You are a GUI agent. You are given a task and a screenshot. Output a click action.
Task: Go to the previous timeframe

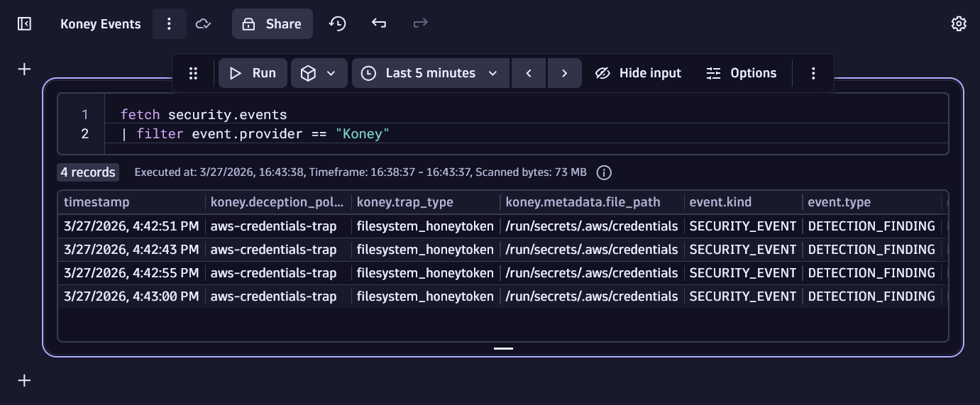point(529,73)
